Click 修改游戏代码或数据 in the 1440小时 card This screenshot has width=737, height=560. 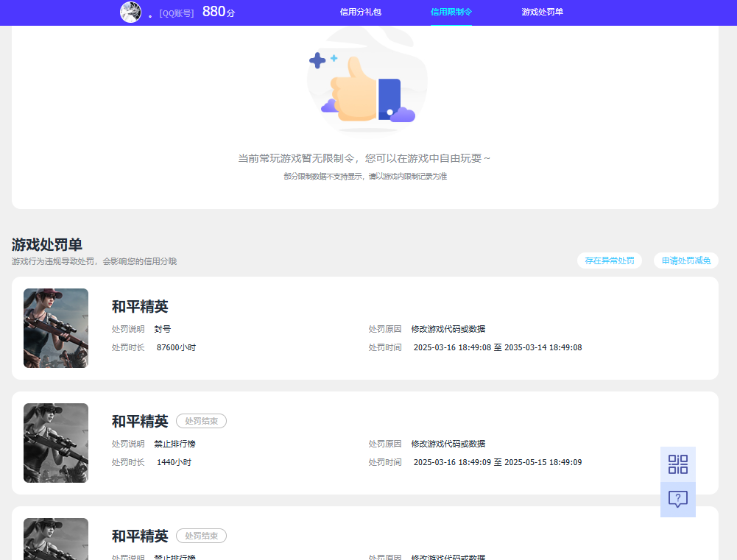click(x=448, y=444)
